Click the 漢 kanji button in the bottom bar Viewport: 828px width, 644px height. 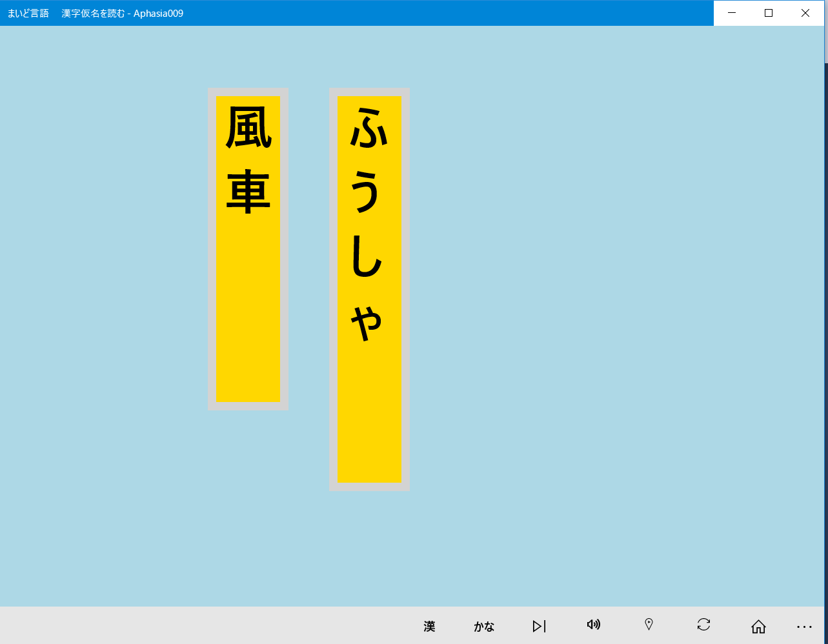[429, 626]
